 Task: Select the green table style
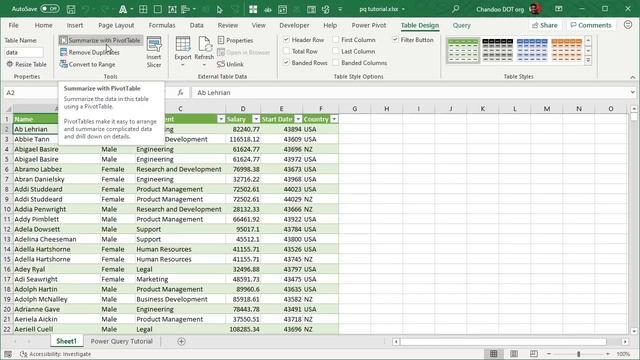463,50
